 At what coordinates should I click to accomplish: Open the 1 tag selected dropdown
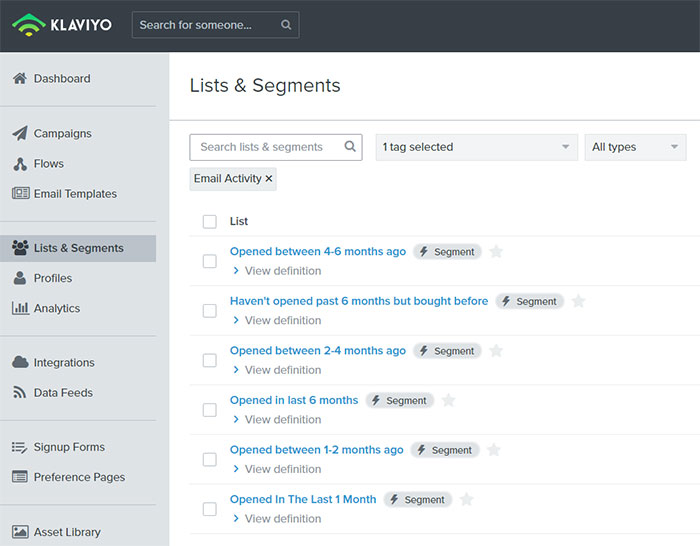(x=477, y=147)
